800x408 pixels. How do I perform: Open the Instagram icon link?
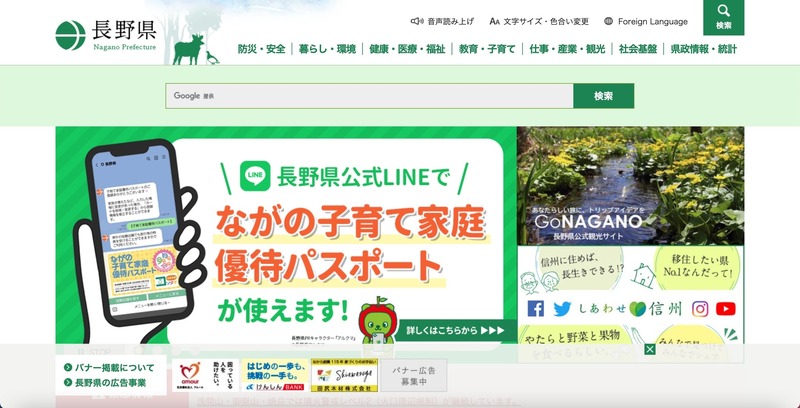700,309
